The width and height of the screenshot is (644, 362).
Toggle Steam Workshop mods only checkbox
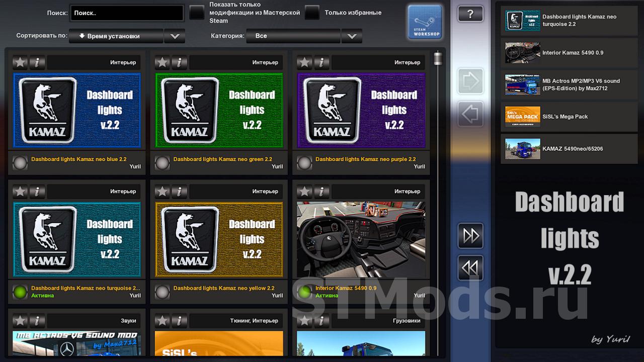point(197,13)
